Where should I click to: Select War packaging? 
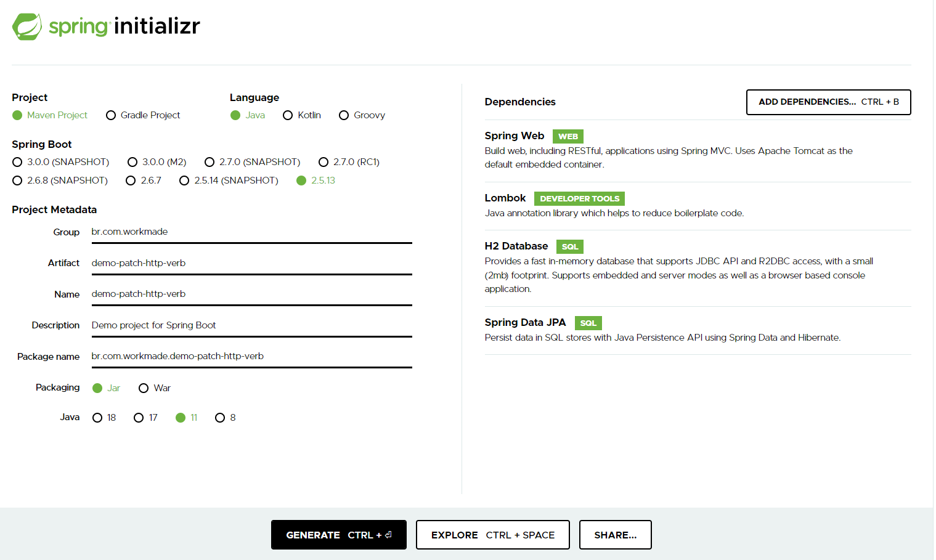click(x=155, y=388)
